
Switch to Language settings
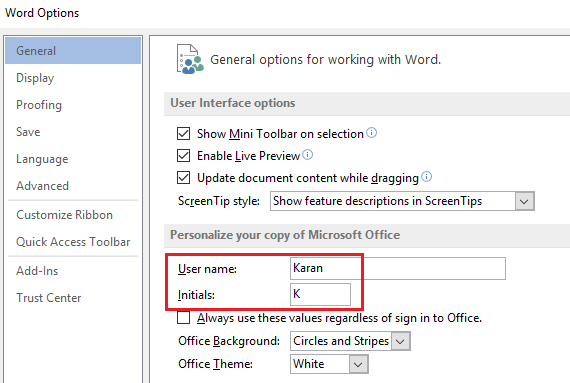point(42,159)
